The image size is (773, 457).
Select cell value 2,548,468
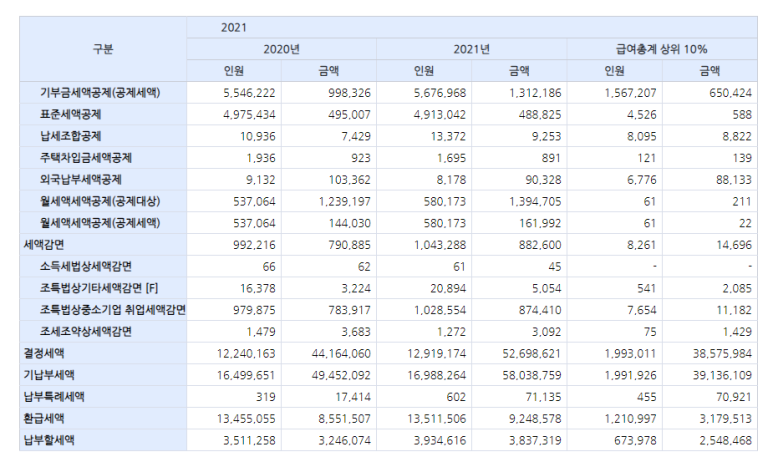tap(726, 440)
